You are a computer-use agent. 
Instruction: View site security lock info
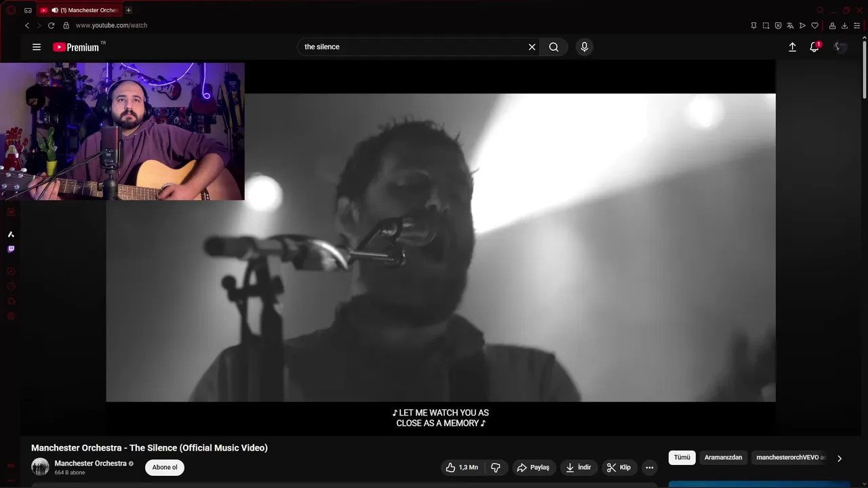coord(66,25)
